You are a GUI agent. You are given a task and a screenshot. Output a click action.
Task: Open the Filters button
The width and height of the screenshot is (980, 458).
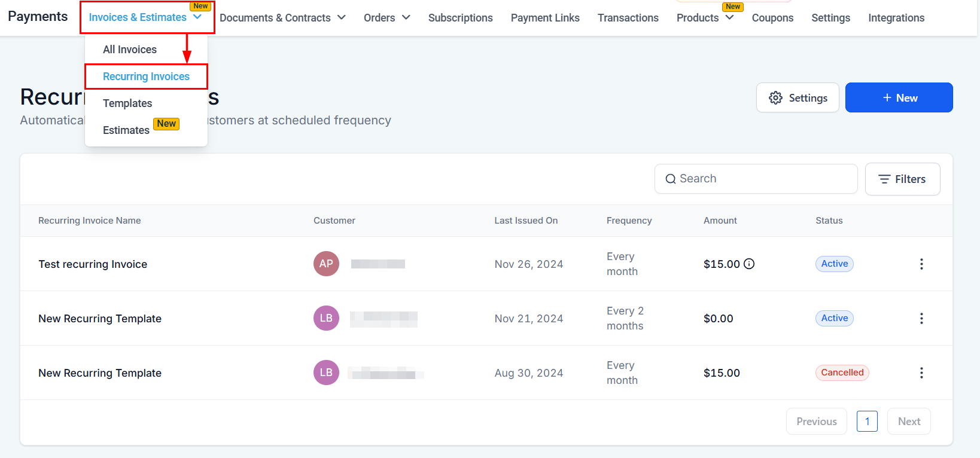pyautogui.click(x=902, y=179)
